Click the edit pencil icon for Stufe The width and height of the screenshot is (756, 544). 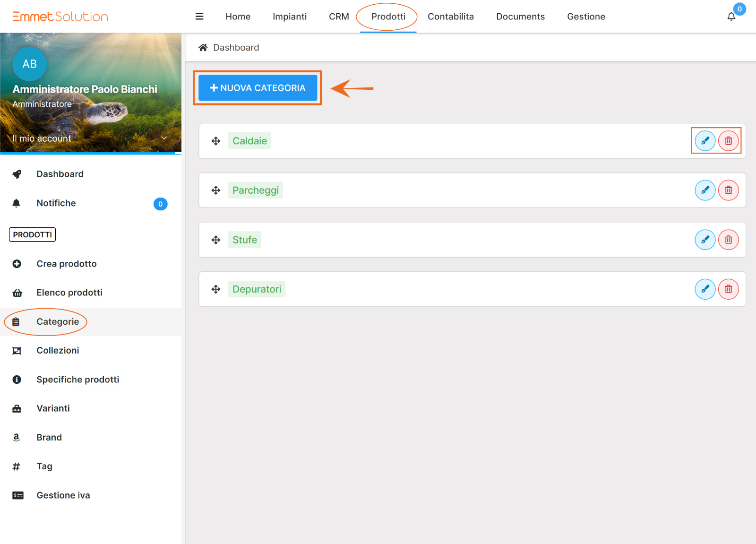705,240
